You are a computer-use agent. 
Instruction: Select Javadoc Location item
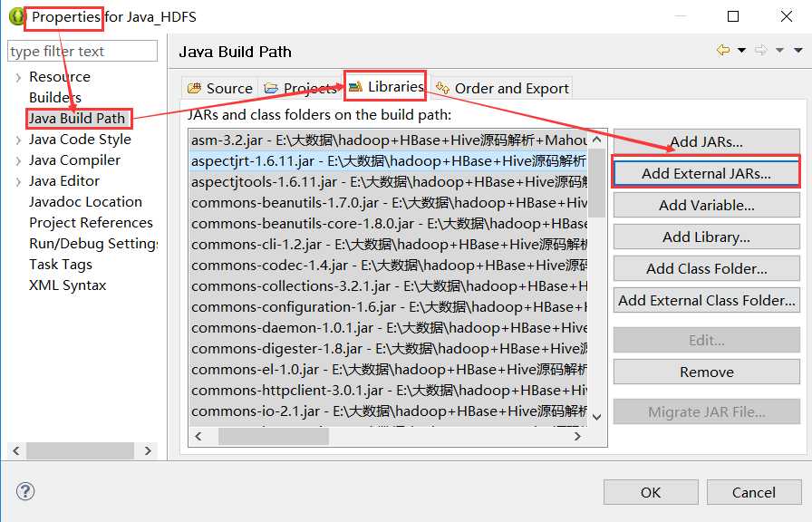coord(85,201)
